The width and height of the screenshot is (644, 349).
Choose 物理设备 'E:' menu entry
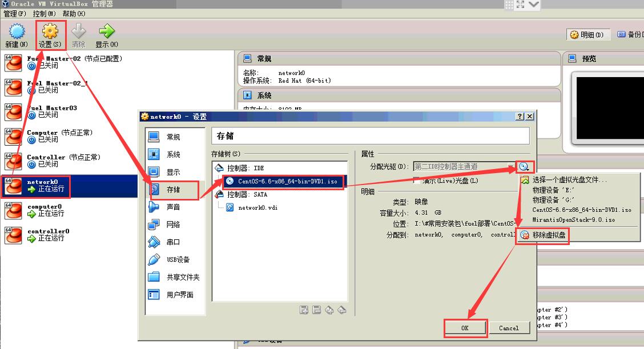pos(579,190)
